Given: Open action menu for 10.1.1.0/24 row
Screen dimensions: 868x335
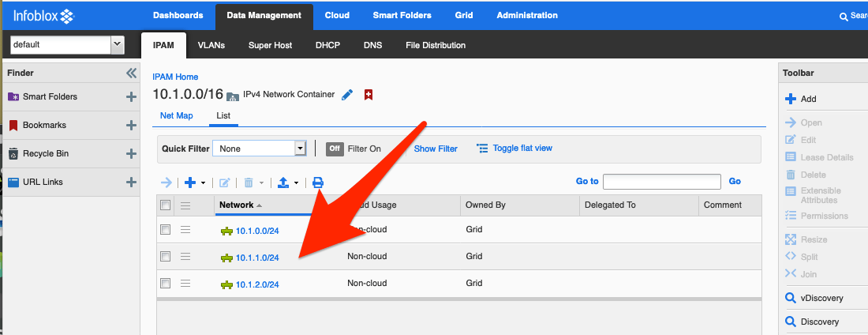Looking at the screenshot, I should pyautogui.click(x=185, y=256).
